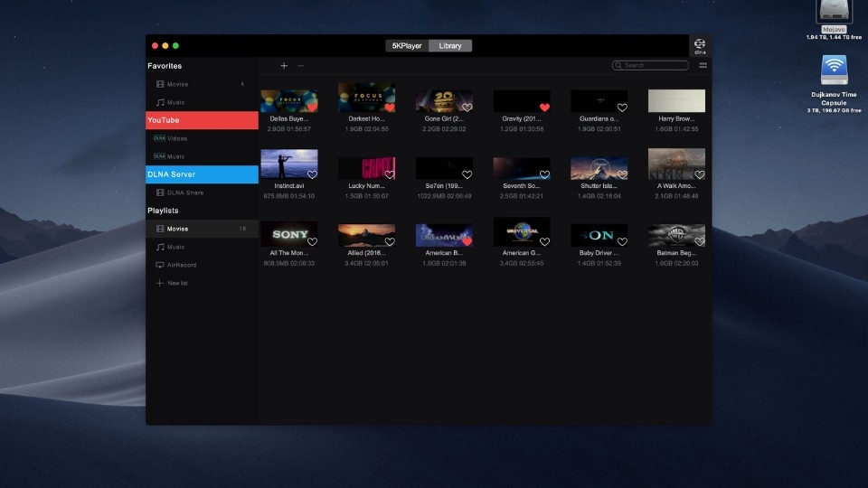
Task: Switch to the Library tab
Action: (450, 46)
